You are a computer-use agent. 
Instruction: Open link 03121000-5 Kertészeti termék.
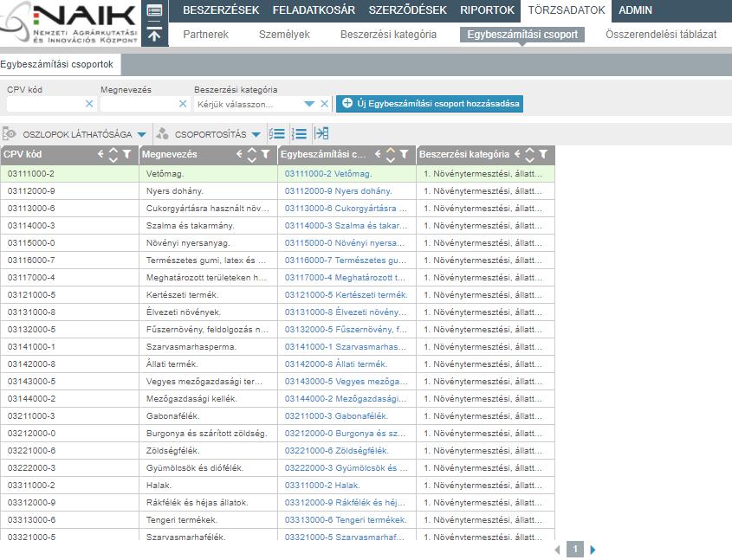(346, 294)
